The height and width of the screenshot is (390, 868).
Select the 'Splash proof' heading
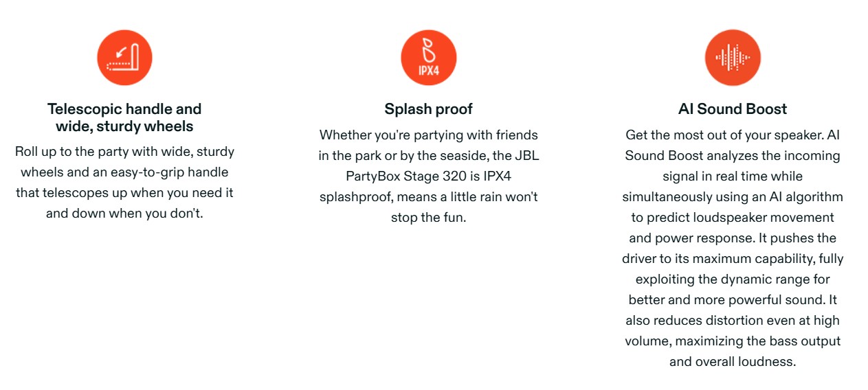click(429, 109)
